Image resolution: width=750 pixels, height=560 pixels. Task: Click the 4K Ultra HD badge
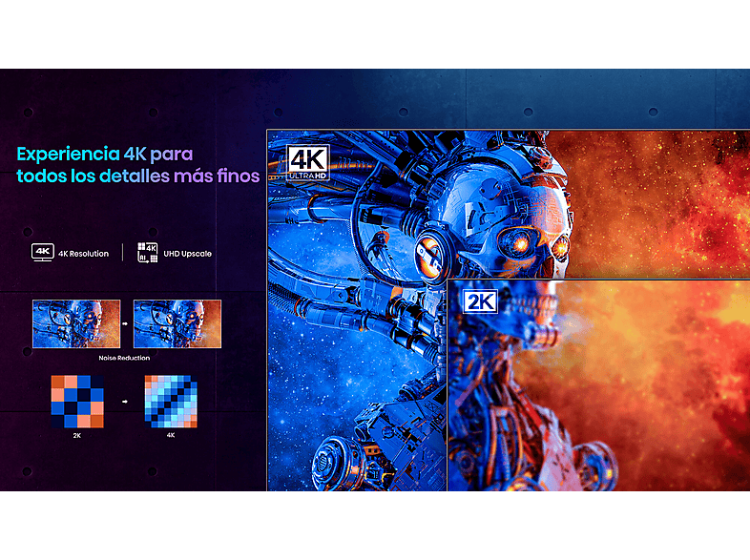307,163
